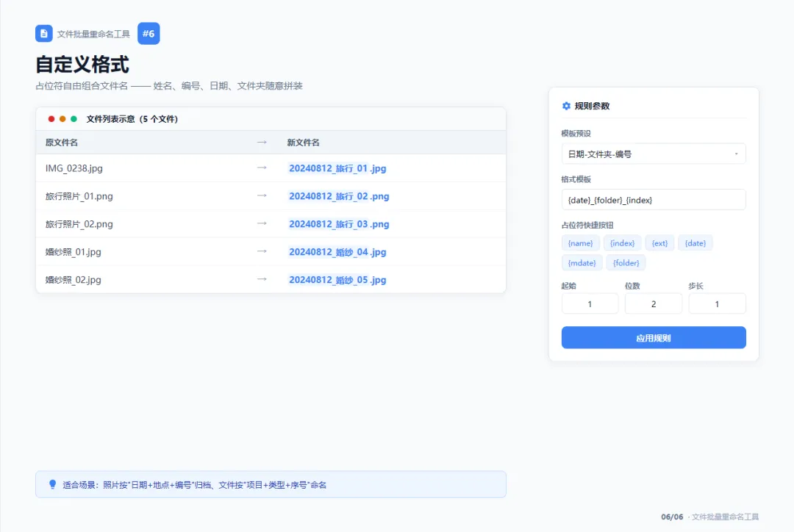The height and width of the screenshot is (532, 794).
Task: Click the 新文件名 column header
Action: tap(304, 143)
